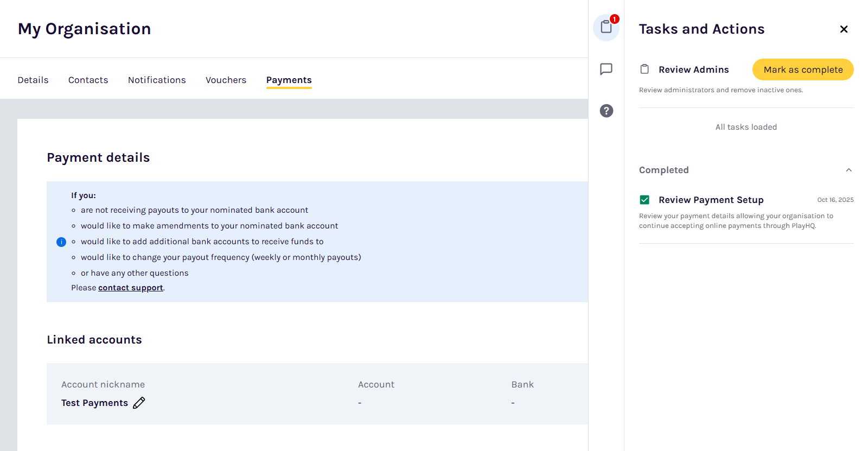Close the Tasks and Actions panel

[844, 29]
